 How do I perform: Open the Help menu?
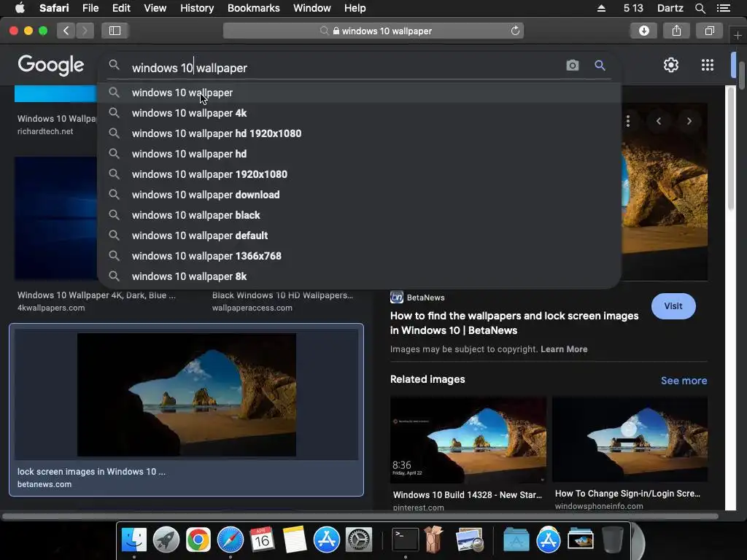[355, 8]
